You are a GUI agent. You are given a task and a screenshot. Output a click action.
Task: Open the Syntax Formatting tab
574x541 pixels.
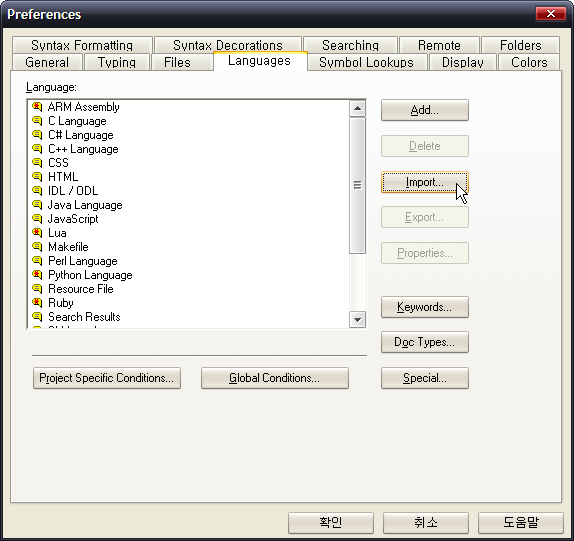[82, 45]
